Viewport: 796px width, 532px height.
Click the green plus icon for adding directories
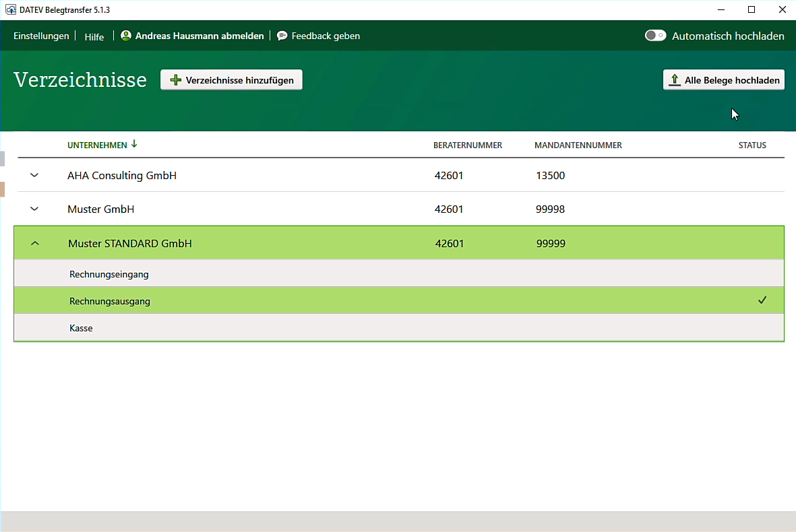click(175, 80)
